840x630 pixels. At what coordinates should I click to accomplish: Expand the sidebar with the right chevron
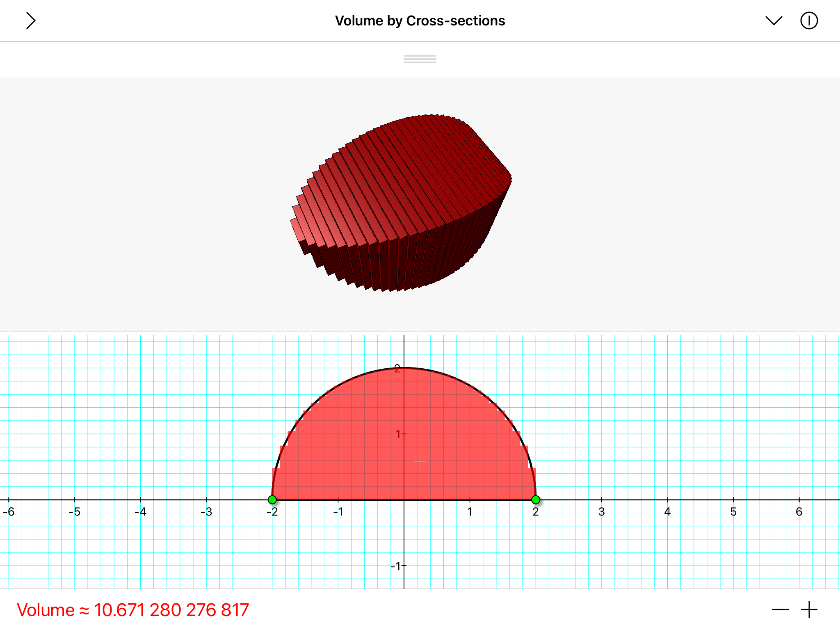tap(30, 20)
